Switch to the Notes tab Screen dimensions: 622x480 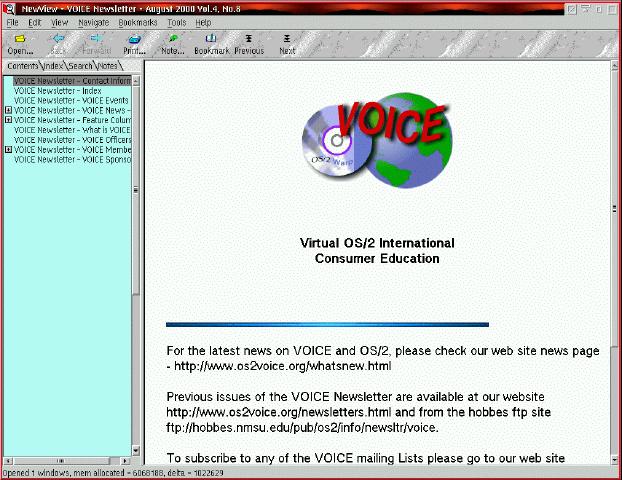click(108, 66)
